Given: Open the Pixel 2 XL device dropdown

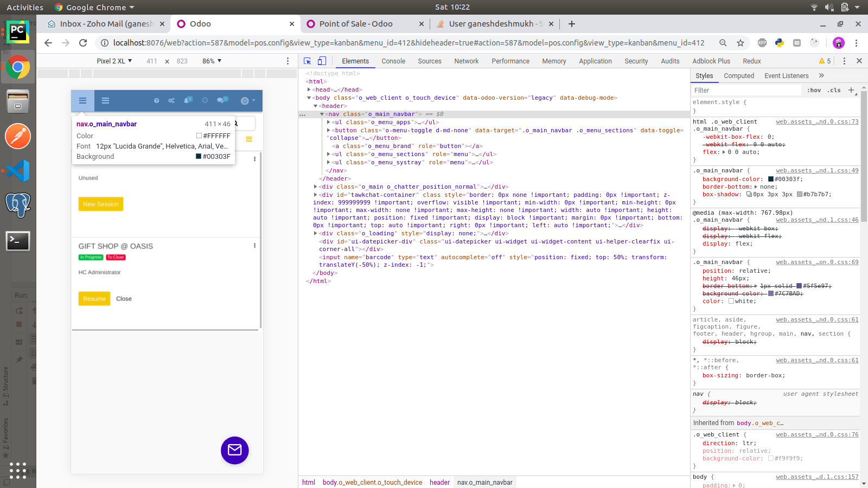Looking at the screenshot, I should (x=114, y=61).
